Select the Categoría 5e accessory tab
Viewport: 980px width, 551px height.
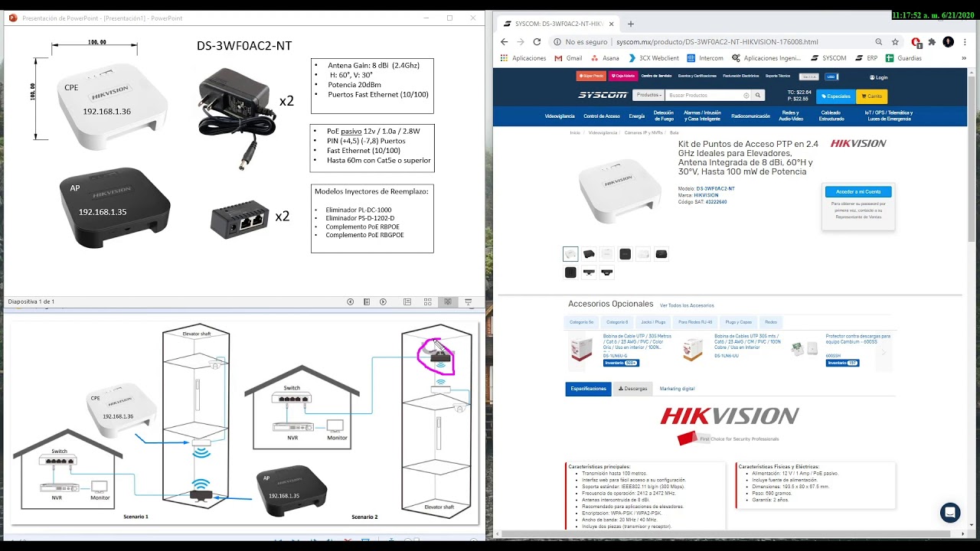(x=582, y=322)
